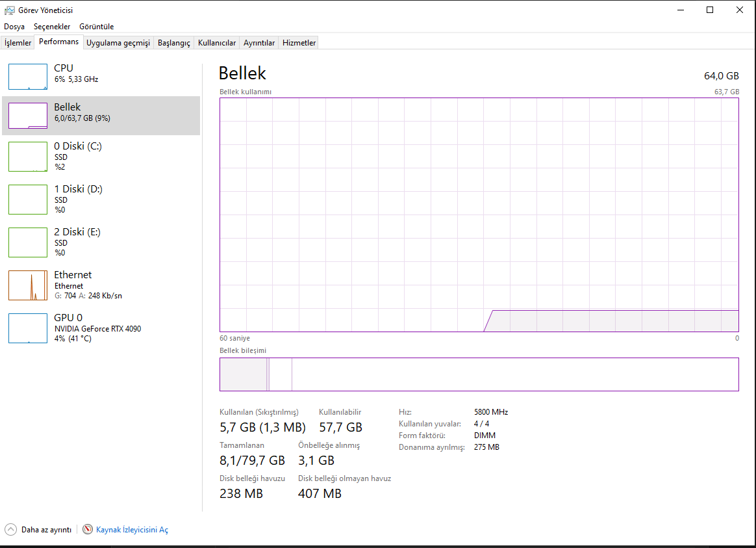Open Kaynak İzleyicisini Aç link
The image size is (756, 548).
click(132, 530)
